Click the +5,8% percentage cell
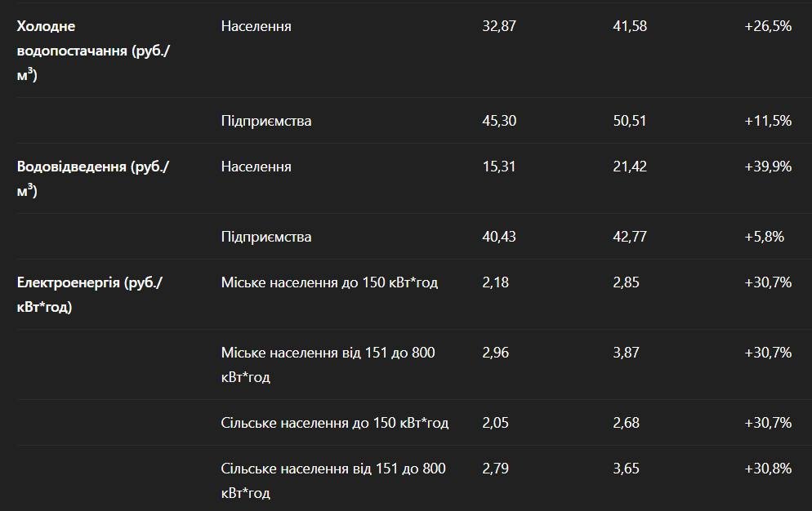812x511 pixels. [764, 237]
